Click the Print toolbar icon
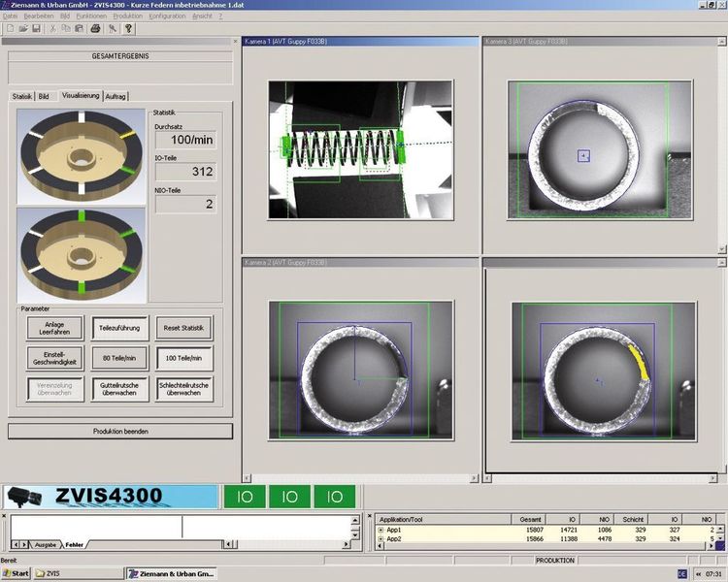This screenshot has height=582, width=728. click(95, 28)
